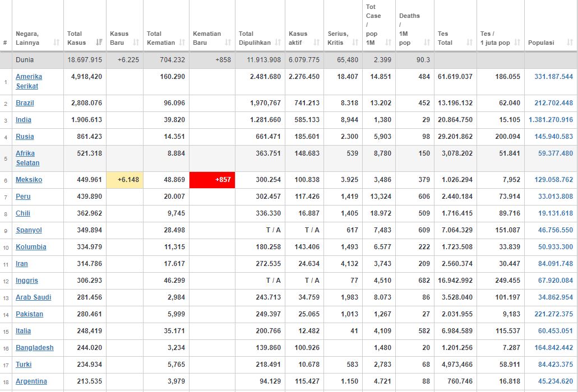Image resolution: width=578 pixels, height=392 pixels.
Task: Click Tes / 1 juta pop sort arrows
Action: coord(517,43)
